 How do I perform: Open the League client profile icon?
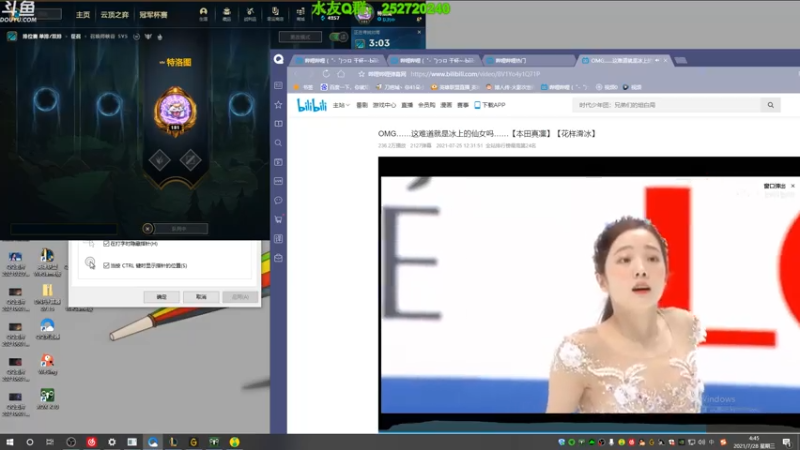point(203,14)
